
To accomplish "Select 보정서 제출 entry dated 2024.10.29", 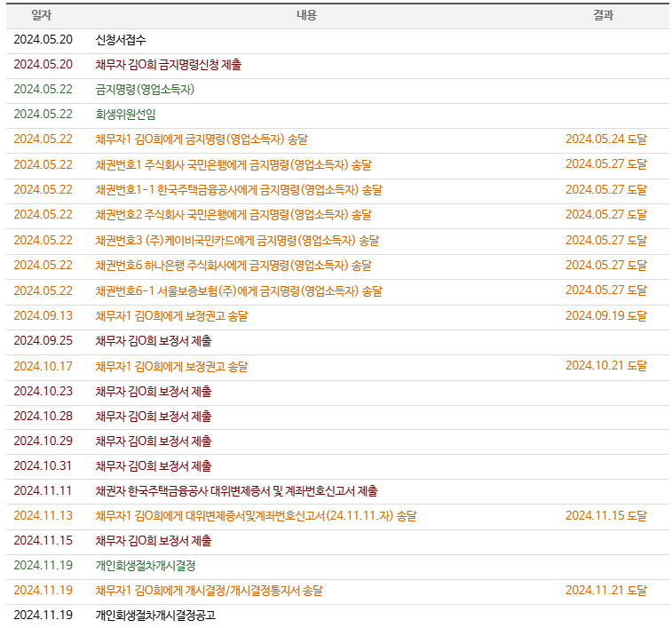I will click(154, 441).
